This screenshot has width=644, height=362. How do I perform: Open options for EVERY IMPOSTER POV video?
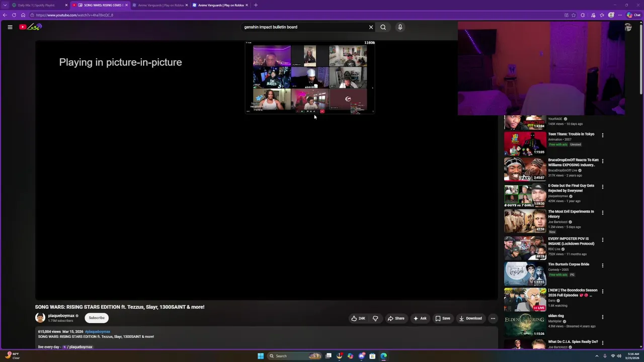tap(602, 240)
